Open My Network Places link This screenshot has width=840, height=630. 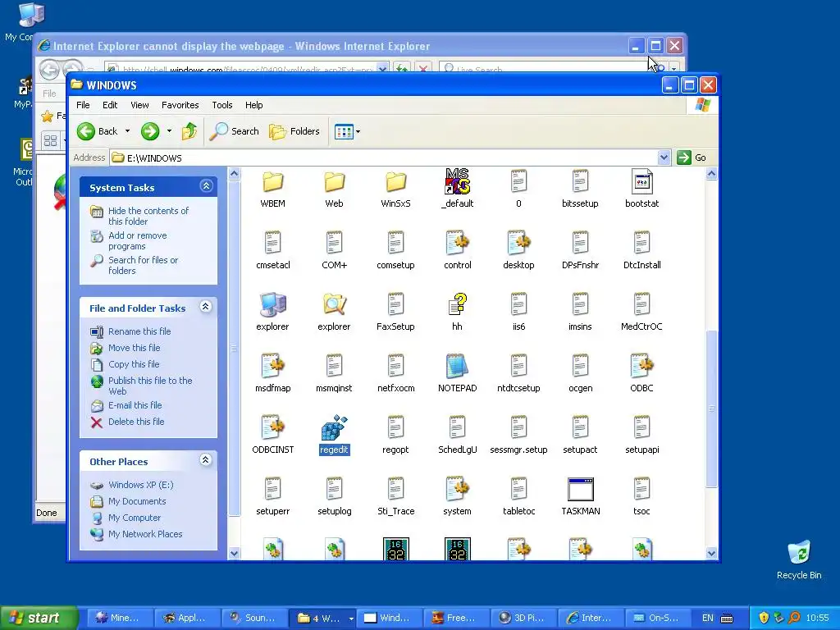click(x=145, y=534)
